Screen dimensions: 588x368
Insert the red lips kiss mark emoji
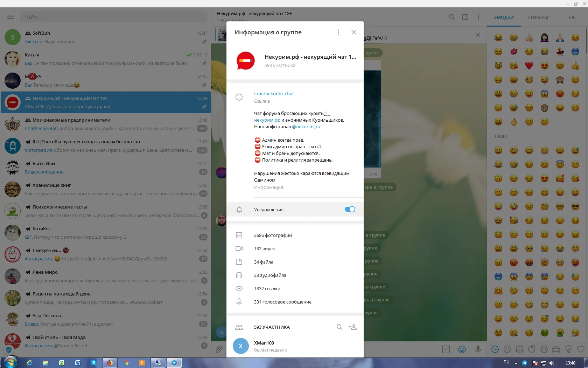coord(513,52)
